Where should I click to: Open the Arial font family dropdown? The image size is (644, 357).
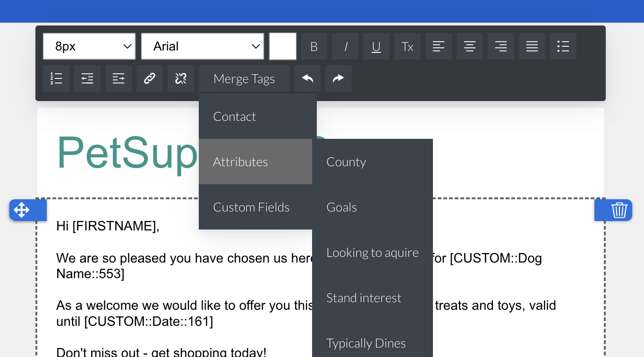coord(203,46)
